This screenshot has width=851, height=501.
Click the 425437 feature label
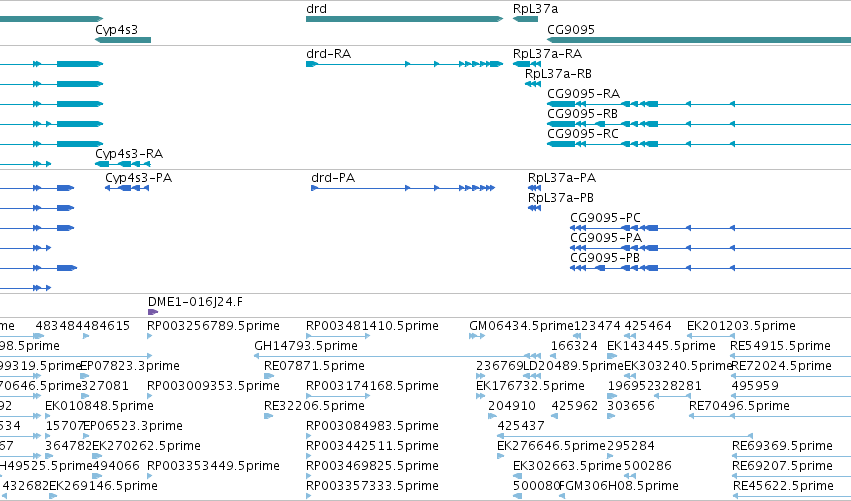click(521, 426)
